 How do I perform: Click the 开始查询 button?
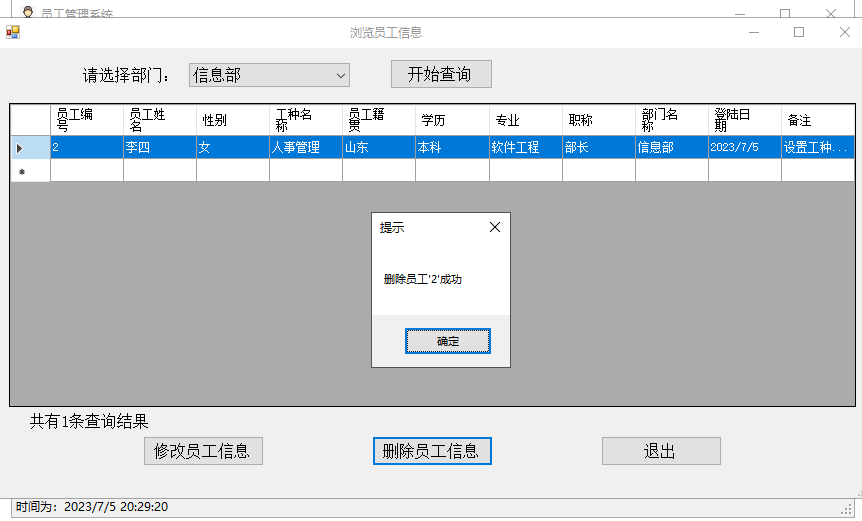tap(440, 74)
